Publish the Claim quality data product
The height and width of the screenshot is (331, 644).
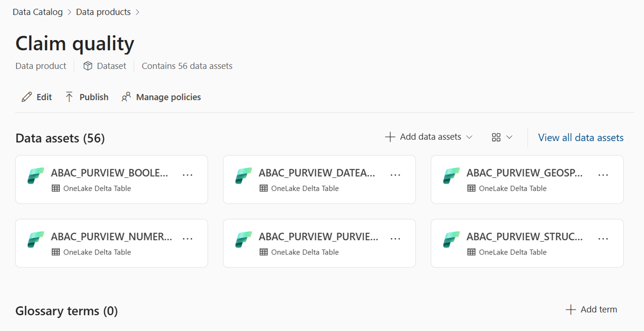point(87,97)
